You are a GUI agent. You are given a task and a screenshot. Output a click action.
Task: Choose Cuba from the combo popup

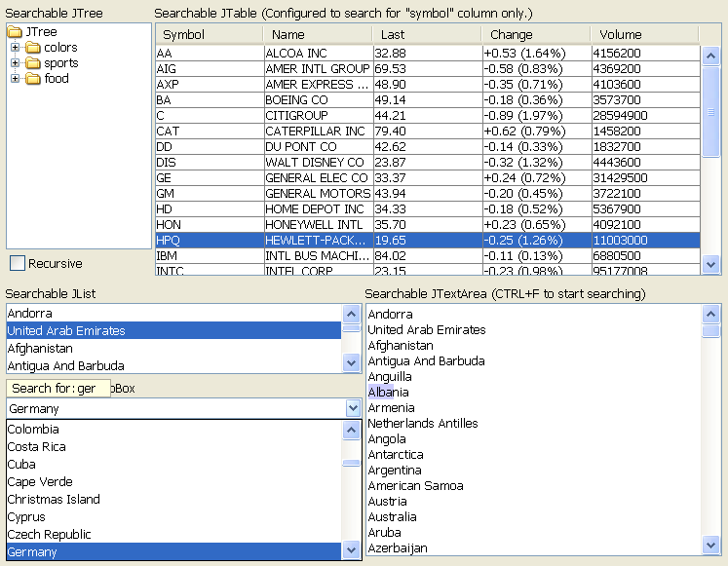click(x=174, y=464)
